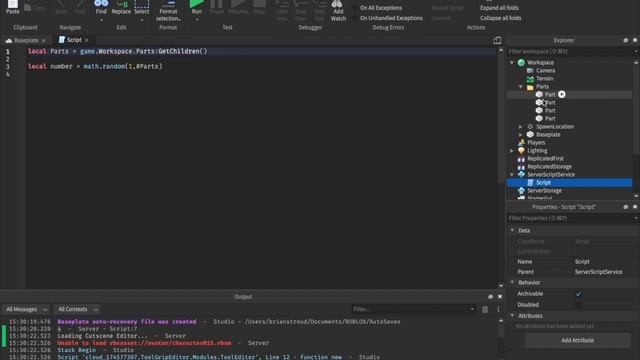Select Workspace in Explorer
This screenshot has width=640, height=360.
tap(540, 62)
